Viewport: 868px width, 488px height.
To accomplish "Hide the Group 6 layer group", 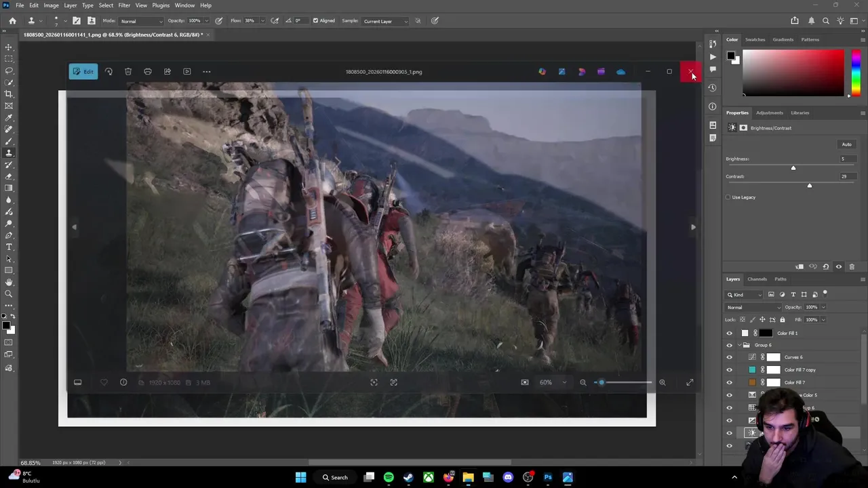I will click(x=730, y=345).
